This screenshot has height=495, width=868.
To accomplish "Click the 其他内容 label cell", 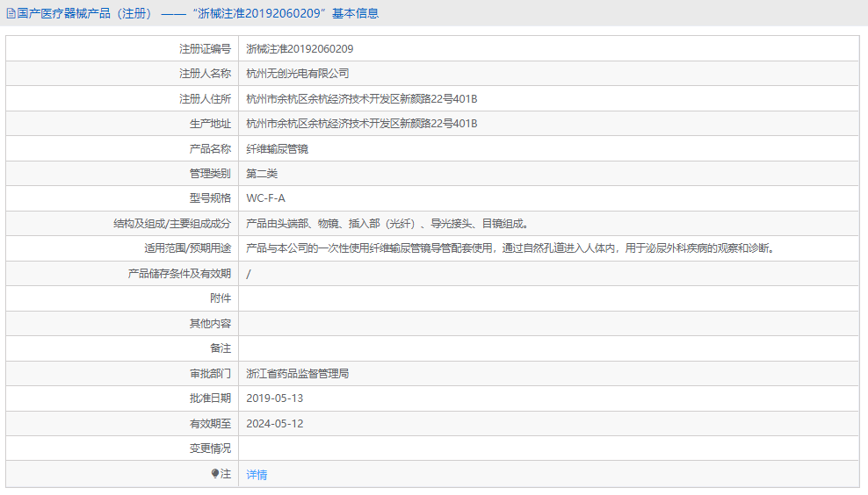I will click(x=122, y=324).
